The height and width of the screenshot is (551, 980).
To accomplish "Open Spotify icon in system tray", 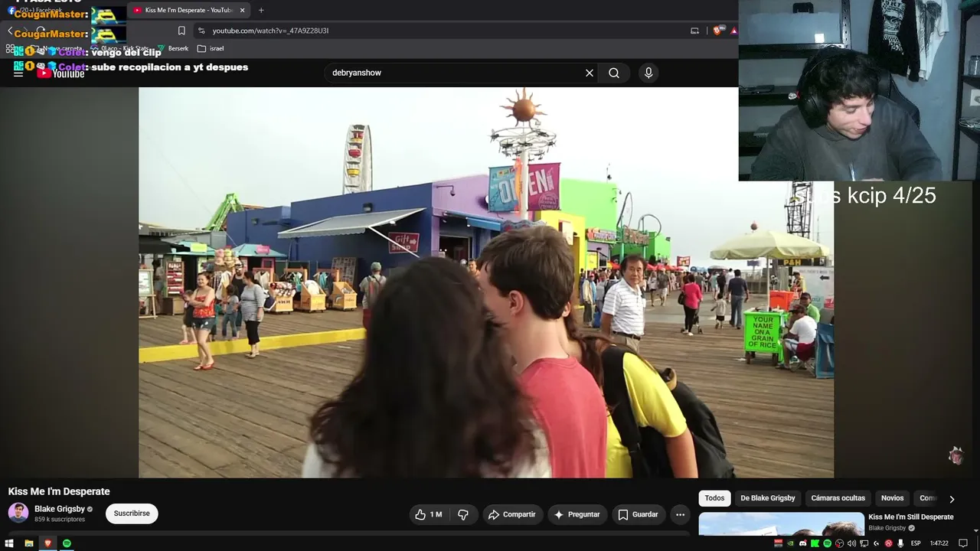I will click(x=827, y=543).
